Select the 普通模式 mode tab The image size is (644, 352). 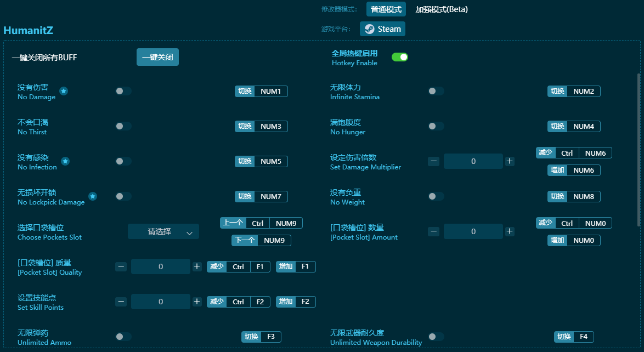click(385, 9)
